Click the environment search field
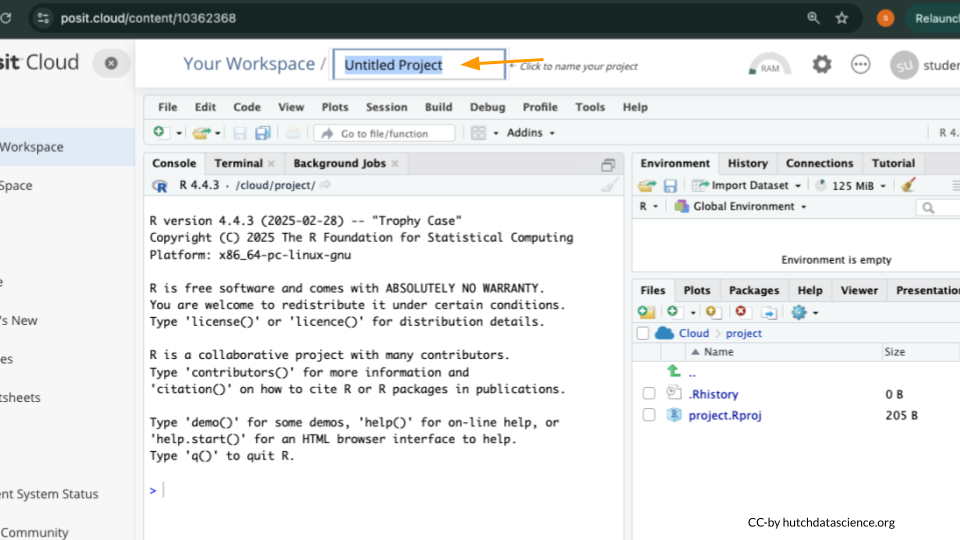The height and width of the screenshot is (540, 960). point(940,208)
